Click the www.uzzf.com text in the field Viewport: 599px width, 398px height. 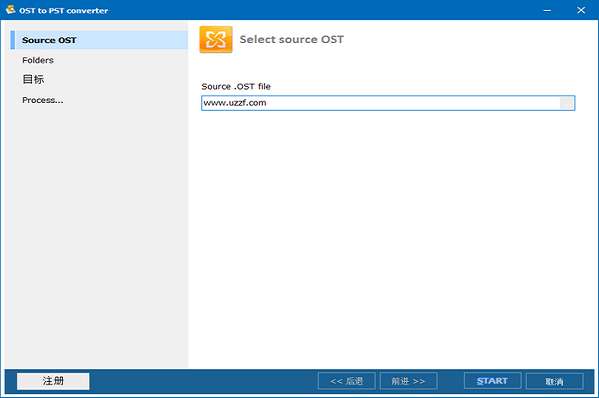coord(235,103)
